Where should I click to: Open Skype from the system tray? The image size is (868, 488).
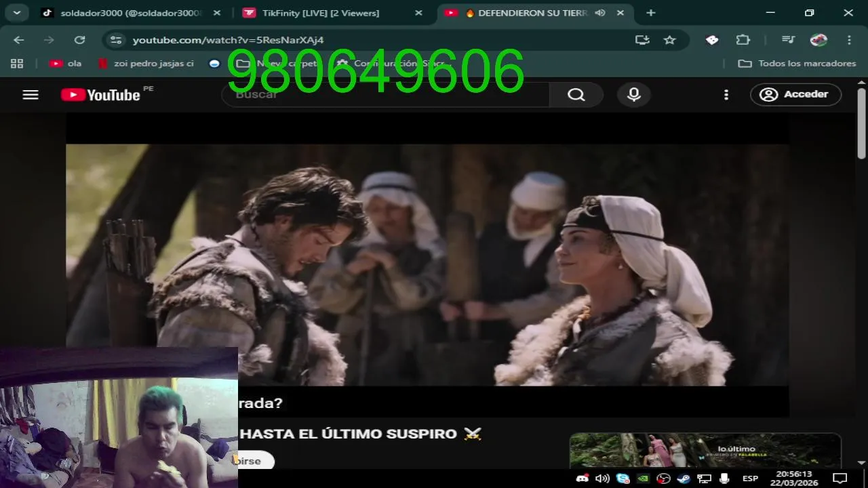pos(623,479)
